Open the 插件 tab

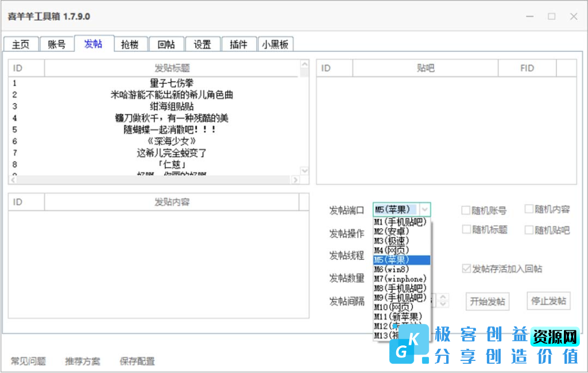coord(239,44)
